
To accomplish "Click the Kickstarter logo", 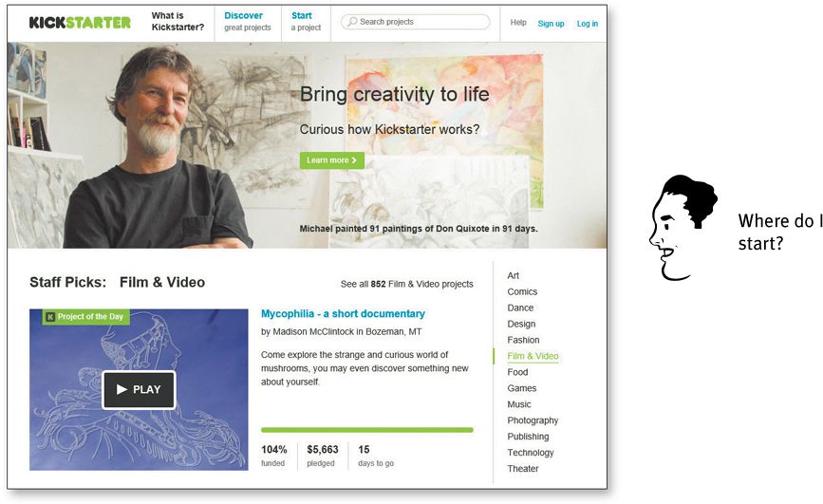I will point(80,22).
